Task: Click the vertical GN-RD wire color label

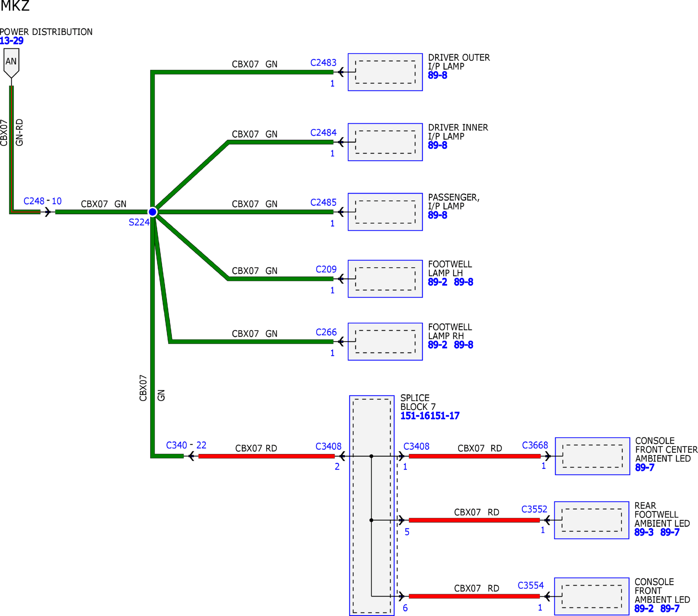Action: coord(19,132)
